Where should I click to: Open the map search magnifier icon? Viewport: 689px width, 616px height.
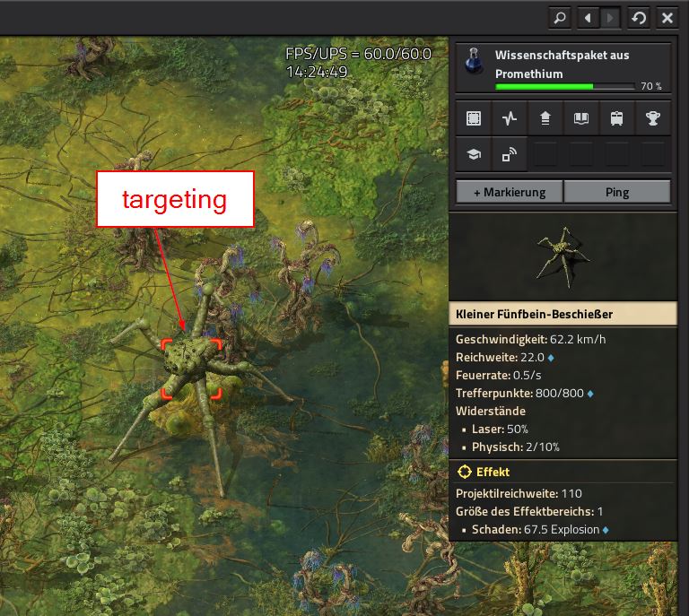tap(560, 18)
